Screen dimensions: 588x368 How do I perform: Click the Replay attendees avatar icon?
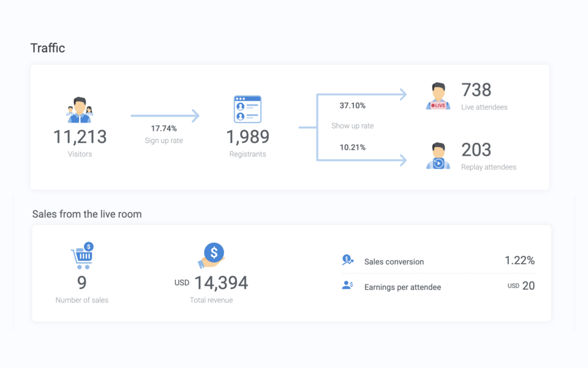tap(438, 156)
